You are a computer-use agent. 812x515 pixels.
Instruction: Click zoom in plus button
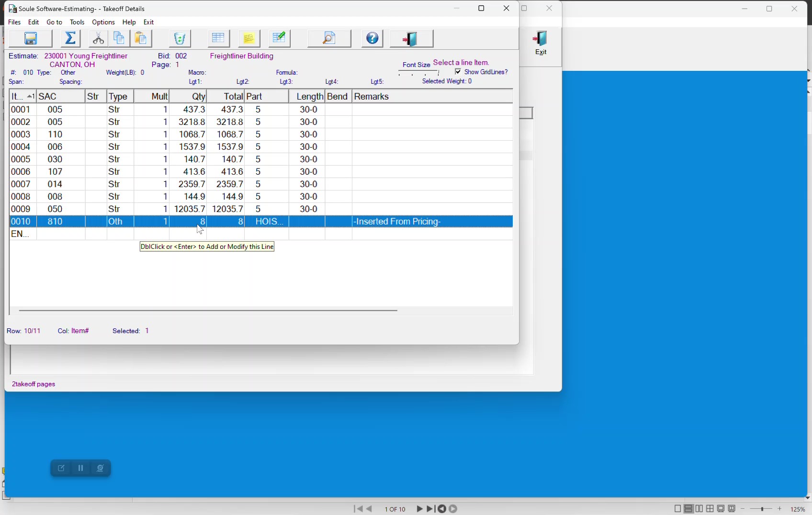pyautogui.click(x=780, y=509)
